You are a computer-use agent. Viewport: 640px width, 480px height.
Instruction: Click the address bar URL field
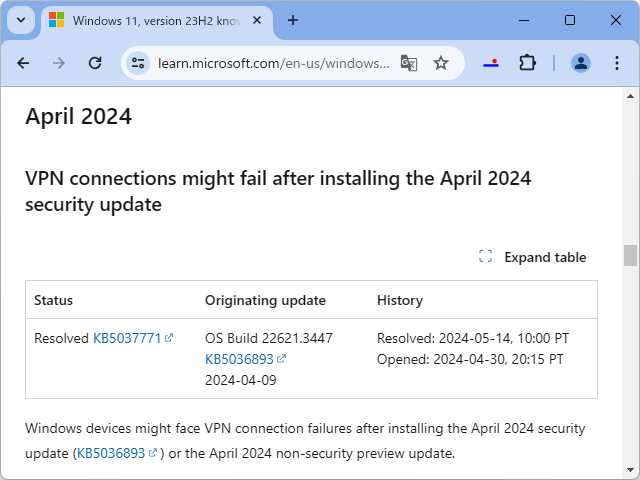273,63
